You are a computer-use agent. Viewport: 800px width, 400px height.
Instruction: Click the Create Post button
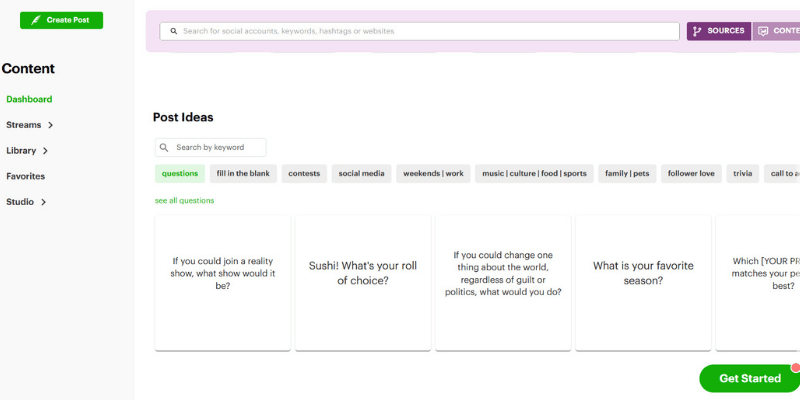pyautogui.click(x=61, y=20)
